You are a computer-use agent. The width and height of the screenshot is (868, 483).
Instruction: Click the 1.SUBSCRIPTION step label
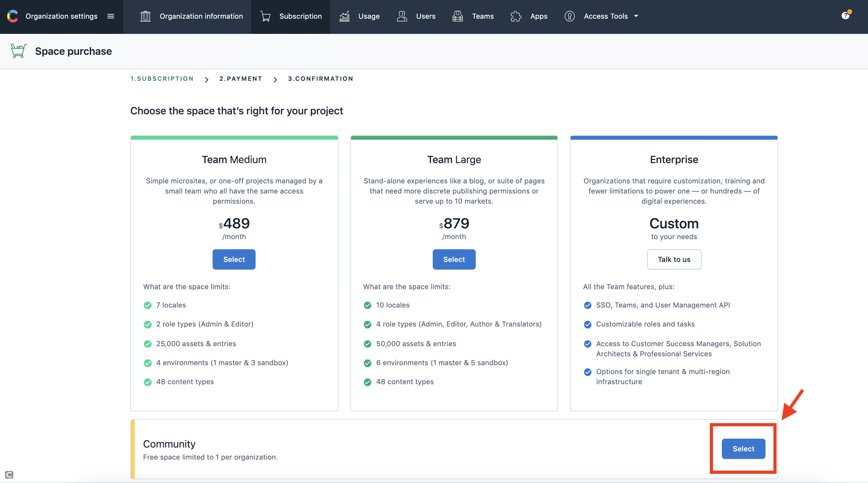(x=162, y=79)
